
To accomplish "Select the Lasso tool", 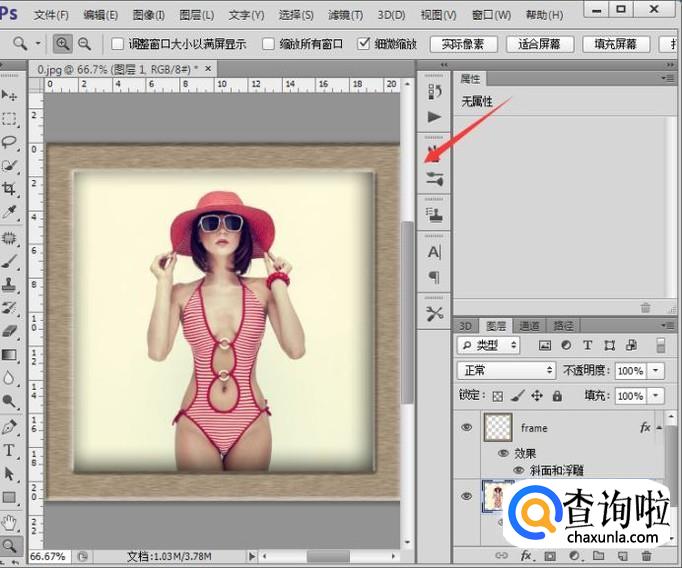I will click(x=10, y=142).
